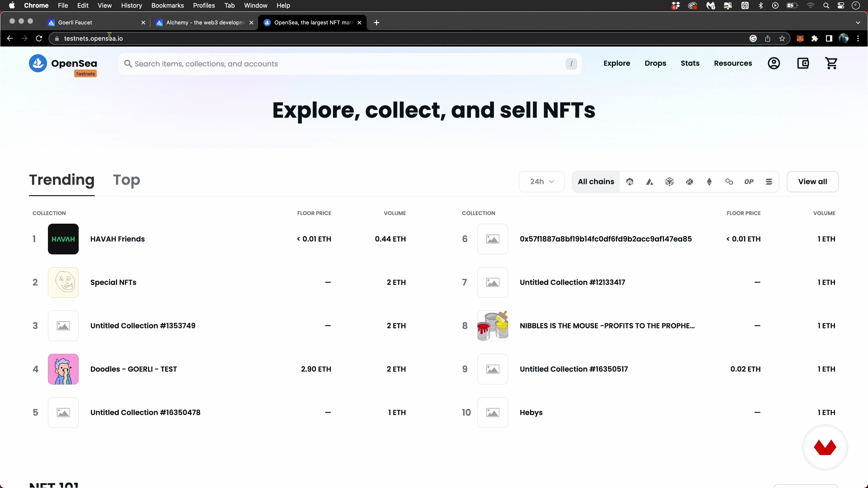868x488 pixels.
Task: Open Chrome three-dot menu
Action: click(x=858, y=39)
